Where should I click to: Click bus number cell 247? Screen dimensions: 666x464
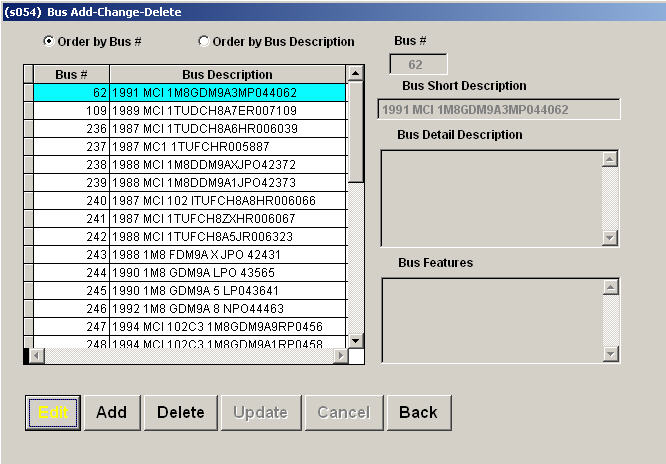(x=71, y=326)
